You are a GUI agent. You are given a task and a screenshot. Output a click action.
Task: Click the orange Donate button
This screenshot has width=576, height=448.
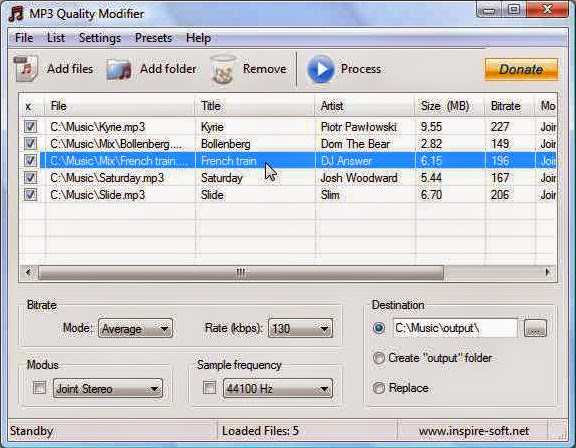(x=521, y=69)
